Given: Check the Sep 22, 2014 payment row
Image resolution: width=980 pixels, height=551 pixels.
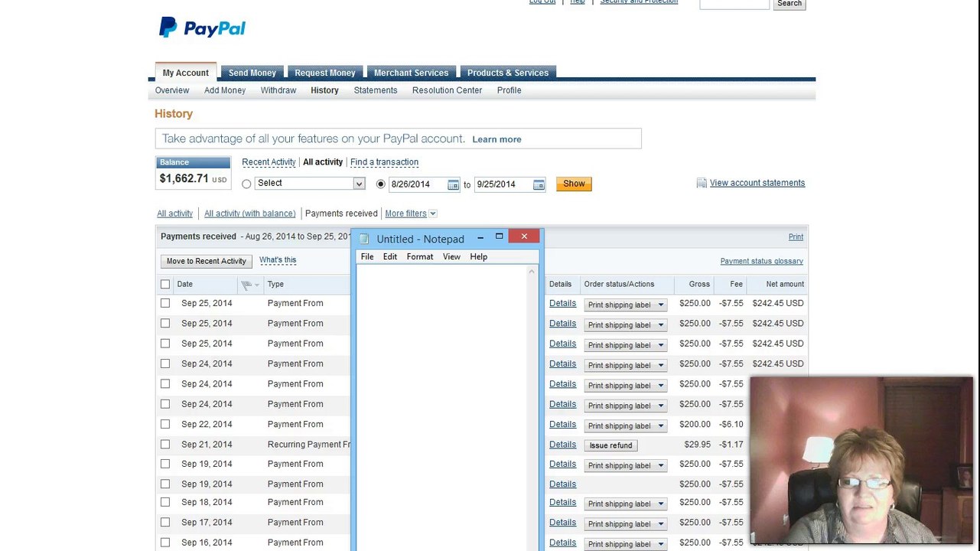Looking at the screenshot, I should point(165,424).
